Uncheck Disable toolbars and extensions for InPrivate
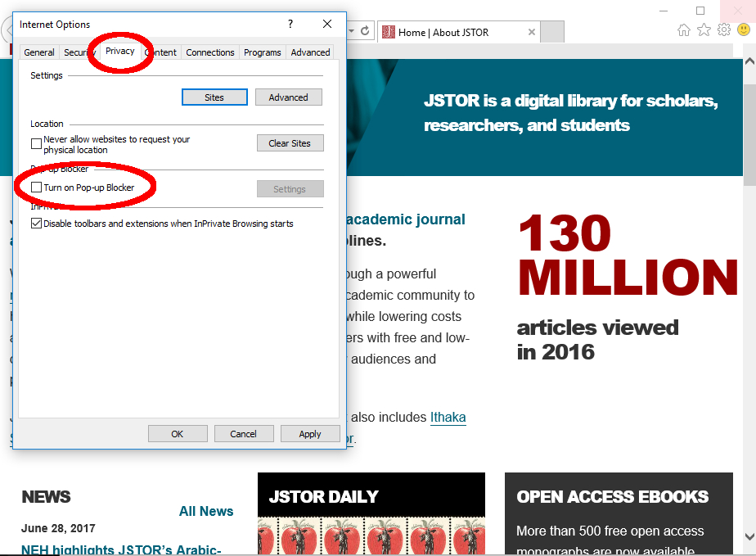This screenshot has height=556, width=756. (x=36, y=224)
